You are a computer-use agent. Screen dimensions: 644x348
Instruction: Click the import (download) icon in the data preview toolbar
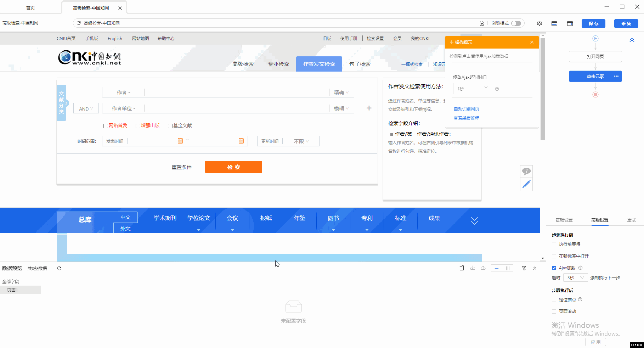coord(473,268)
